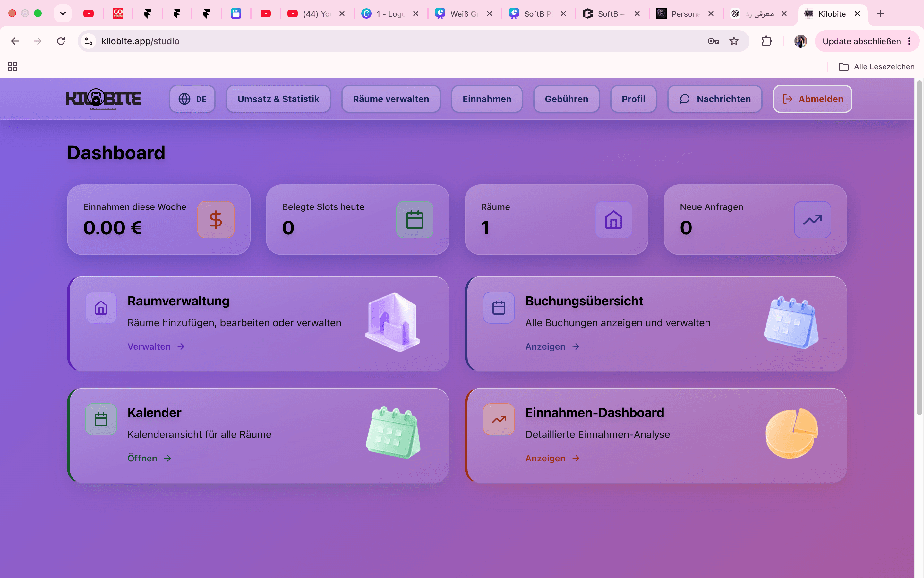Click the dollar icon on Einnahmen diese Woche
924x578 pixels.
point(216,220)
